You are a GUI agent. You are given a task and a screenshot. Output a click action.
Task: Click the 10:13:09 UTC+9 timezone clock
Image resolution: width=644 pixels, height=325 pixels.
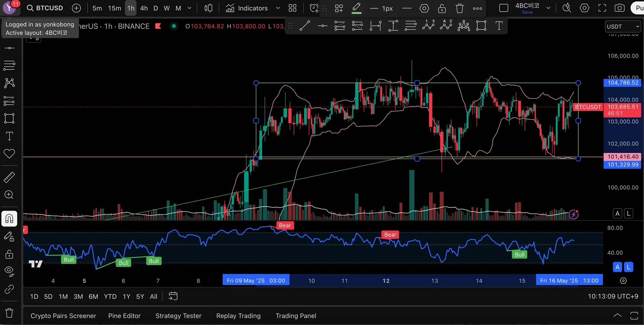click(x=613, y=296)
